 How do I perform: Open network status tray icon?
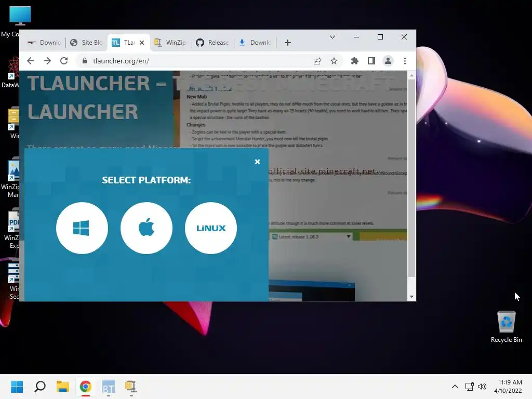pyautogui.click(x=469, y=387)
